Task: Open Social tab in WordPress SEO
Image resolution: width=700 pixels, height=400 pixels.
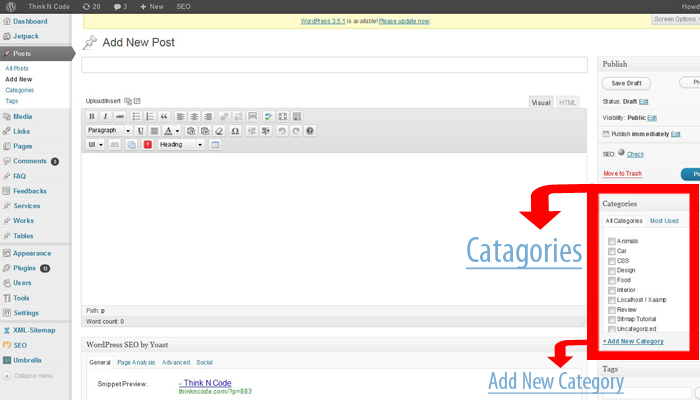Action: [x=204, y=362]
